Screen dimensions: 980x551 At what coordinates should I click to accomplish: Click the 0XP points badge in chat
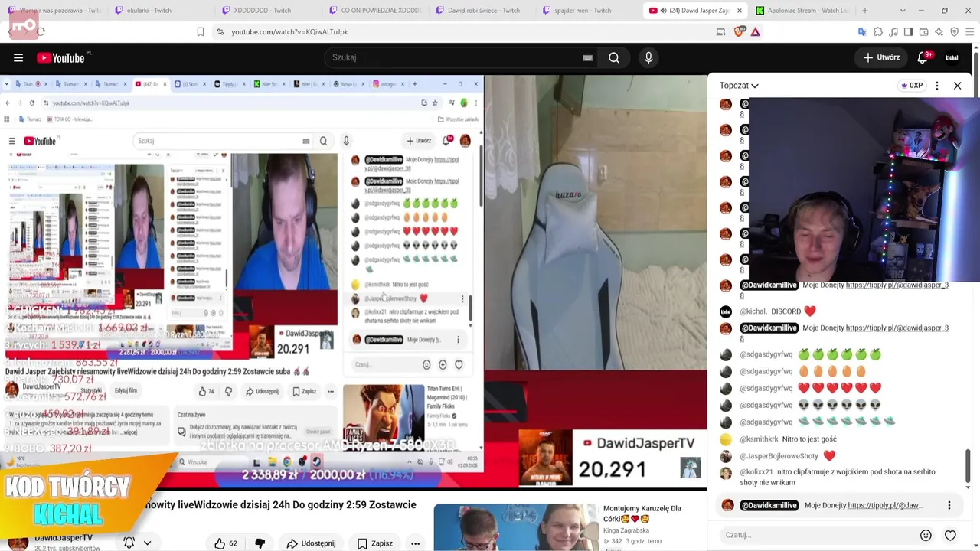912,86
